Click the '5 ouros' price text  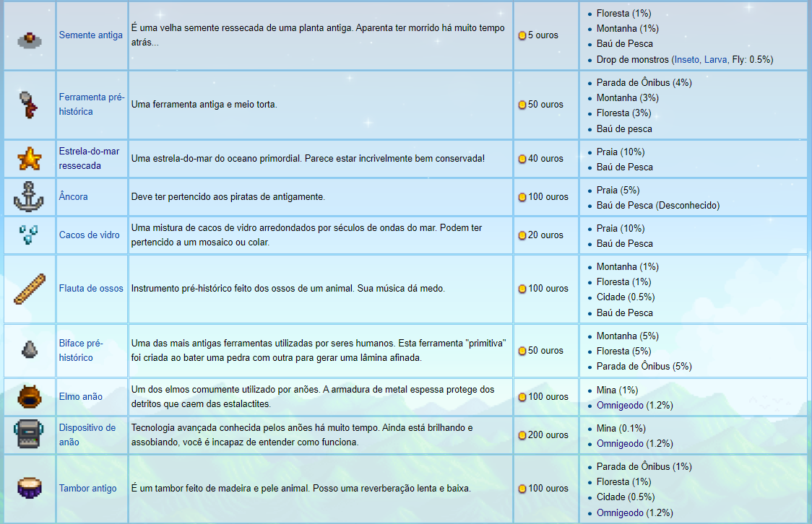coord(543,35)
